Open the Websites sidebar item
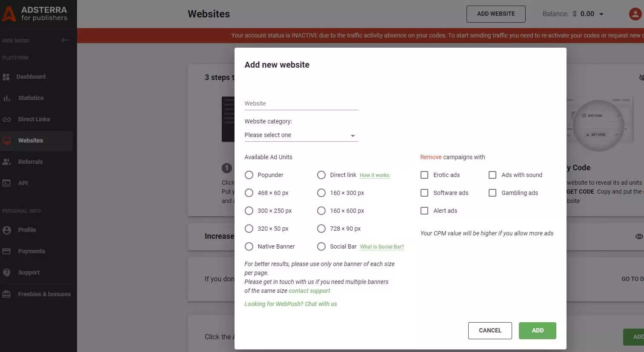644x352 pixels. (37, 140)
